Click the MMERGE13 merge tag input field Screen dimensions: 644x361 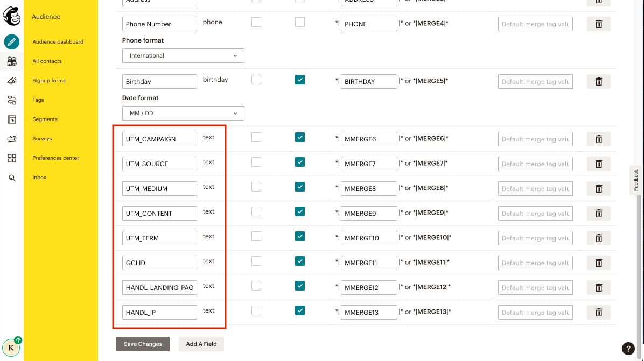click(369, 312)
